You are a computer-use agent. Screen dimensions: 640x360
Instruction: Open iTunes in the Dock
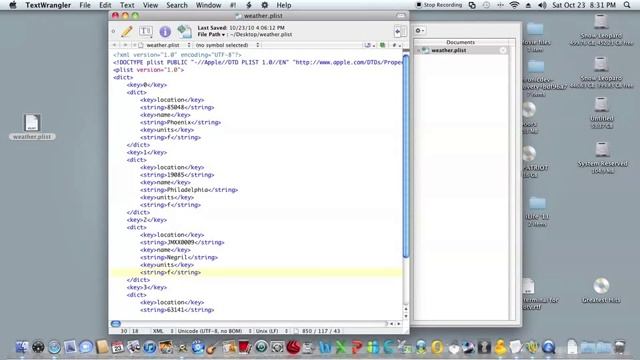[150, 347]
